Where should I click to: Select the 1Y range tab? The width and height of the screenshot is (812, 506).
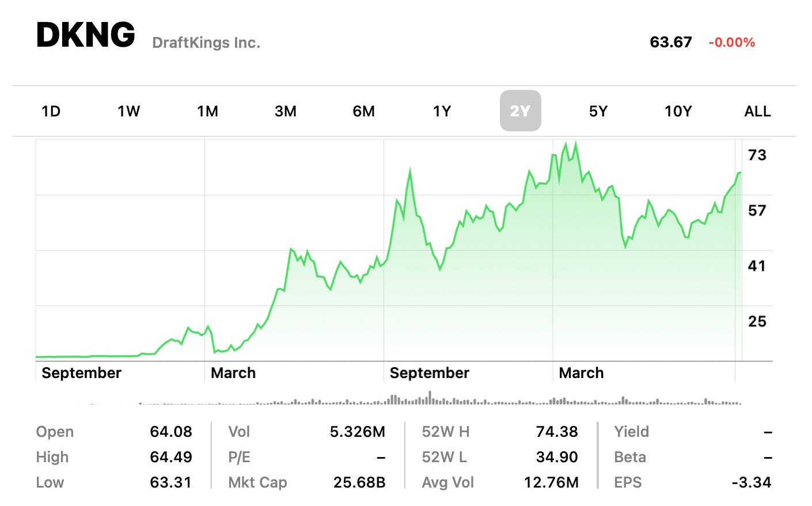point(442,111)
